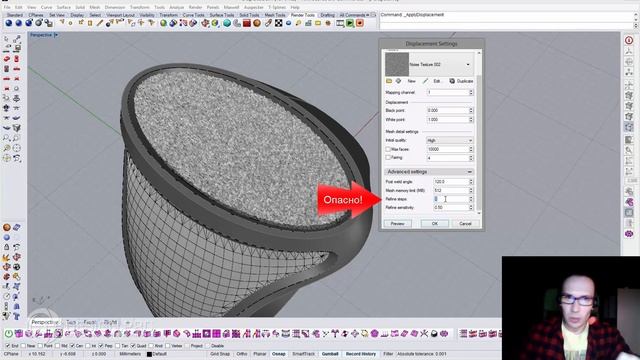Toggle the Quad osnap checkbox
This screenshot has width=640, height=360.
pyautogui.click(x=133, y=346)
